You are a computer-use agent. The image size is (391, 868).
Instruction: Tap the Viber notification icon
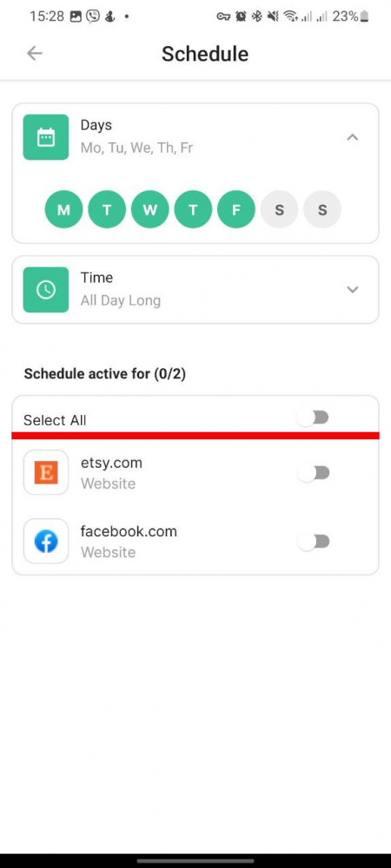(93, 16)
